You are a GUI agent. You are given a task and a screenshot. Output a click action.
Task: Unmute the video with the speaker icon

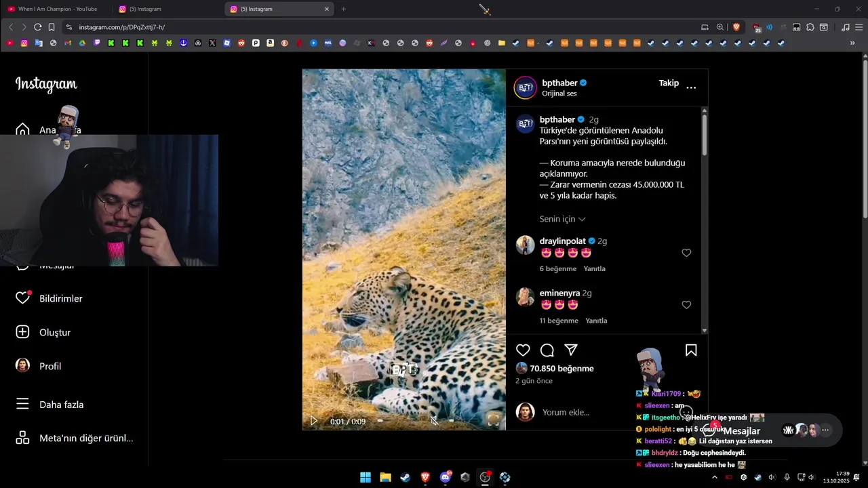tap(434, 421)
